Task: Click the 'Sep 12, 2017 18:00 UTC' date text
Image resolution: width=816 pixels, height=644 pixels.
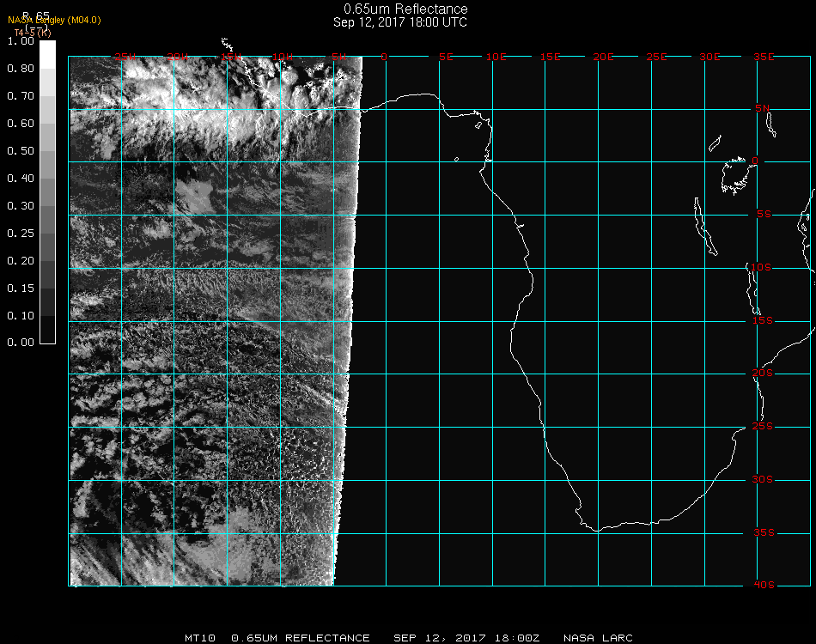Action: (400, 22)
